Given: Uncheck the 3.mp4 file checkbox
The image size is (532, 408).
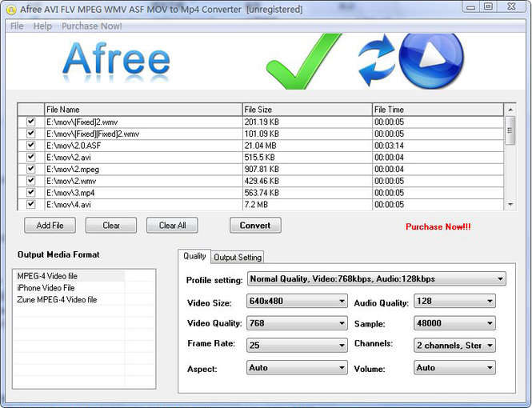Looking at the screenshot, I should (31, 192).
